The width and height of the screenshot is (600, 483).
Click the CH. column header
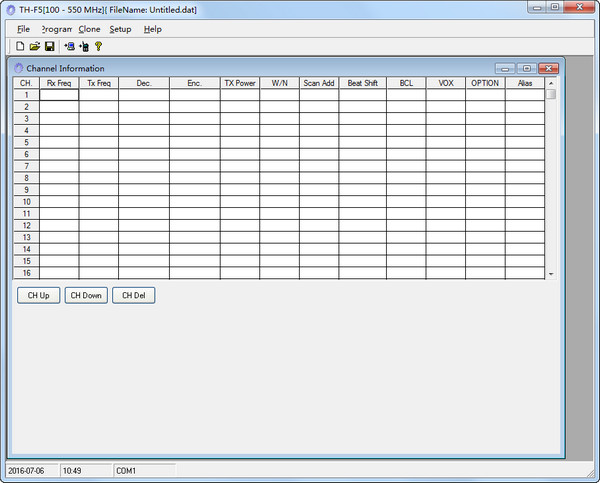click(26, 83)
